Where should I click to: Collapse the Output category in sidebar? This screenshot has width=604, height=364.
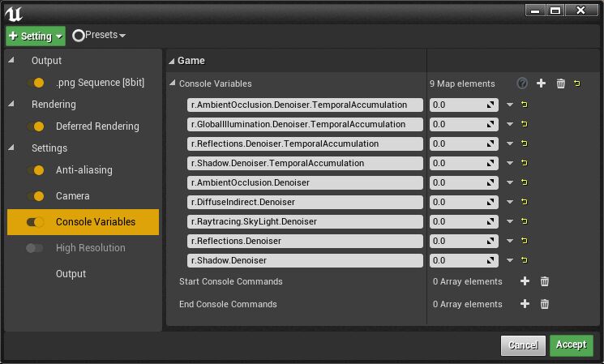(11, 60)
